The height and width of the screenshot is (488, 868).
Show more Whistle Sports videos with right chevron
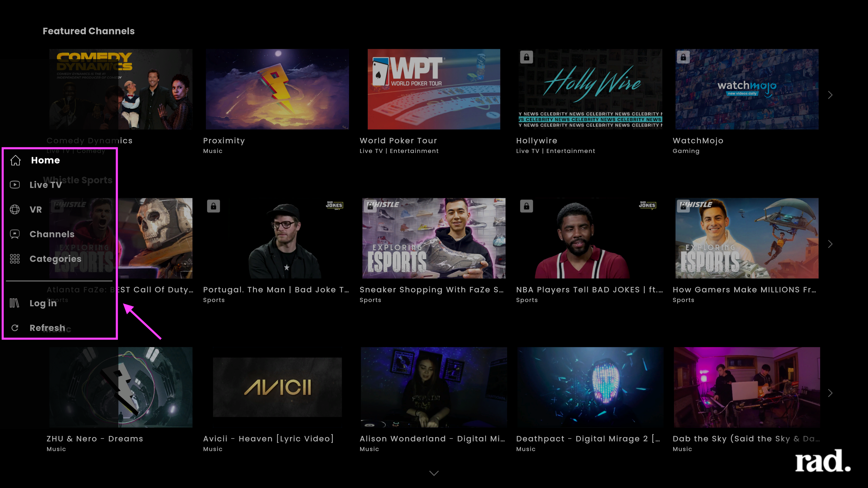[x=830, y=244]
